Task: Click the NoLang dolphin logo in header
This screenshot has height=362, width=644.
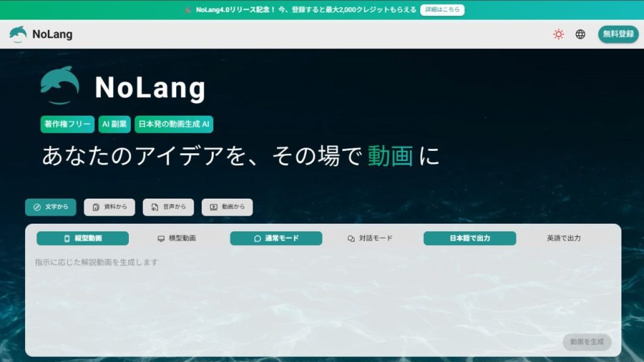Action: pyautogui.click(x=18, y=35)
